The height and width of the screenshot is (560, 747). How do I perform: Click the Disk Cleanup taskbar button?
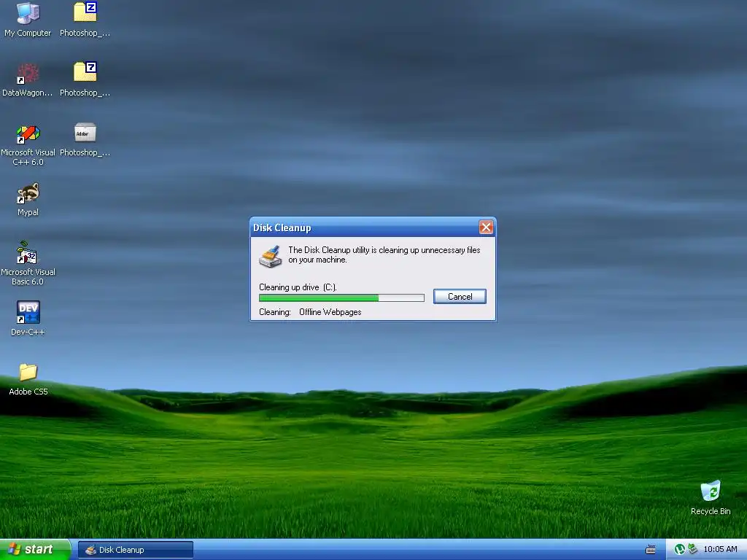point(136,550)
